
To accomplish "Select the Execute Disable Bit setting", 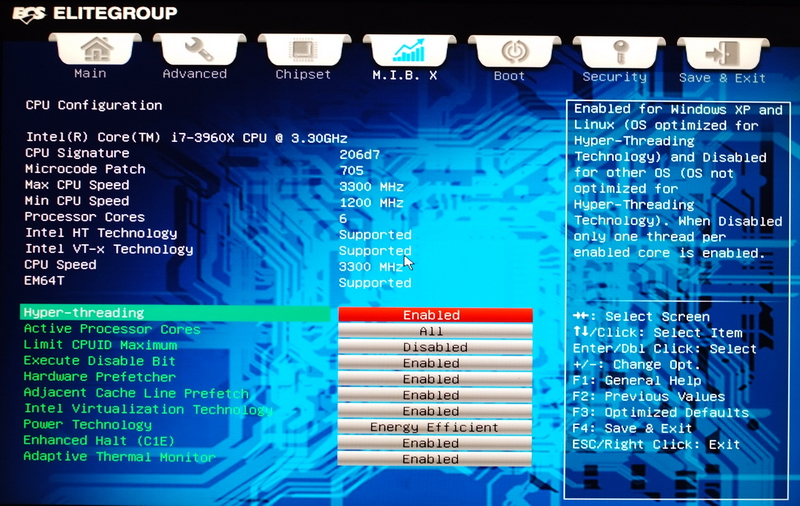I will [99, 361].
